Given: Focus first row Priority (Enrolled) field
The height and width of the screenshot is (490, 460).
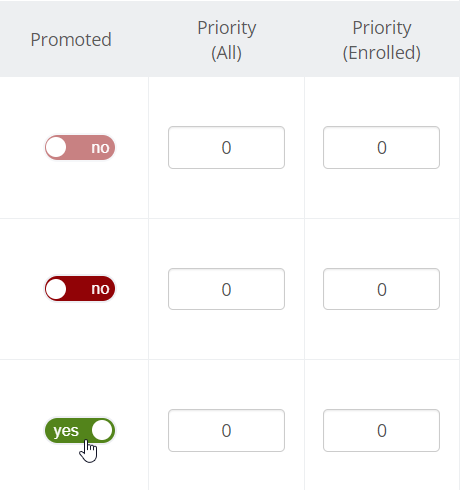Looking at the screenshot, I should coord(381,147).
